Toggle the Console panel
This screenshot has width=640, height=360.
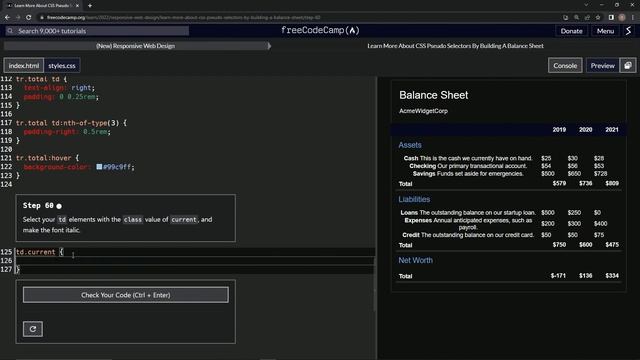click(565, 66)
